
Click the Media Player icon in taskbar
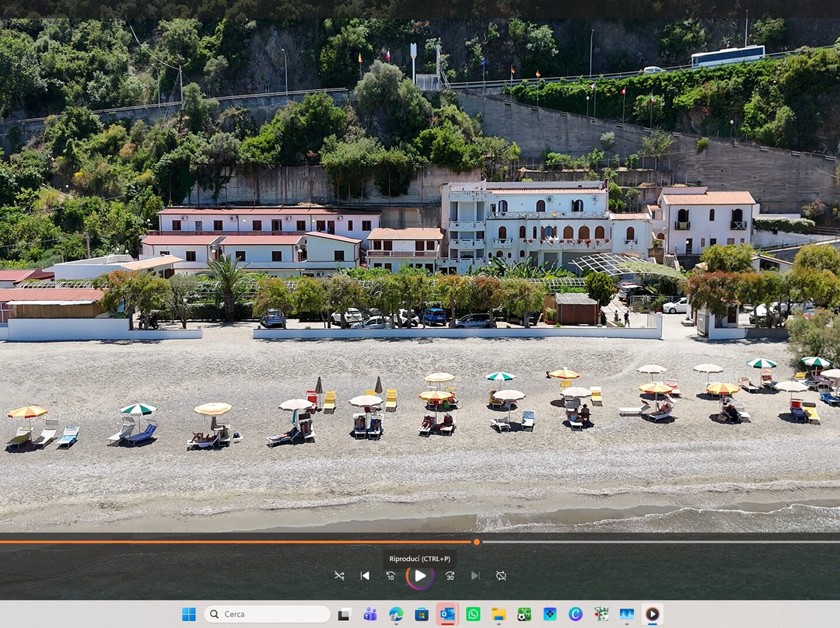[x=653, y=614]
